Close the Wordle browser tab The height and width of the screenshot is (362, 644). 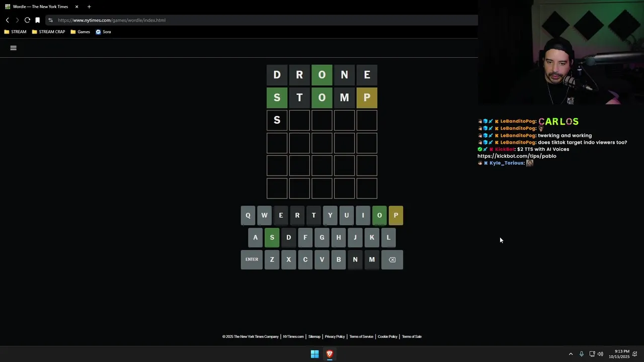(76, 7)
